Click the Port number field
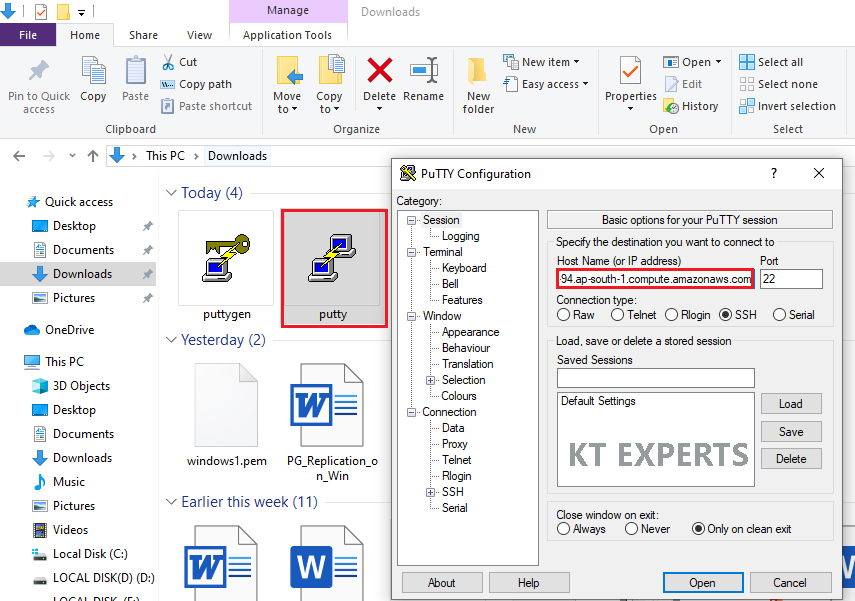This screenshot has height=601, width=855. [791, 279]
